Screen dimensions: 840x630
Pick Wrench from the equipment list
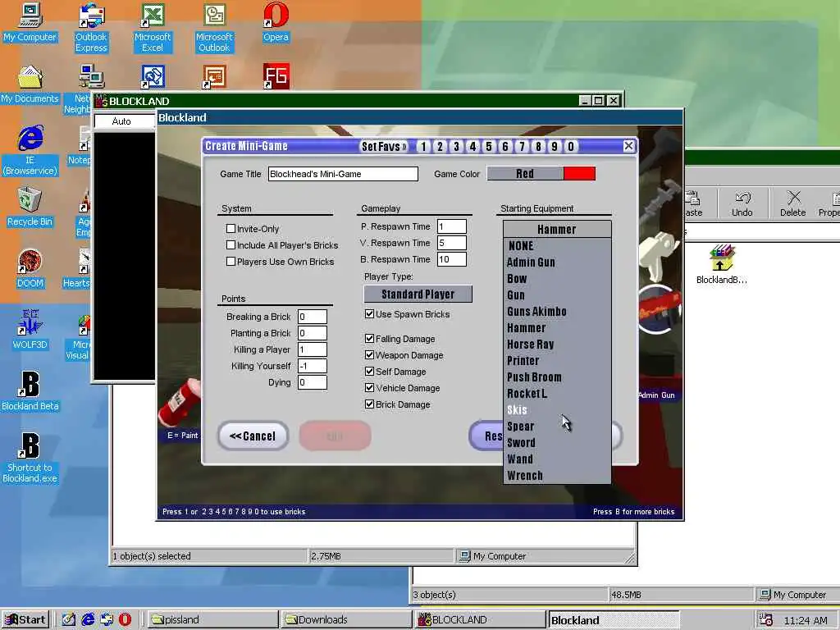[x=557, y=476]
